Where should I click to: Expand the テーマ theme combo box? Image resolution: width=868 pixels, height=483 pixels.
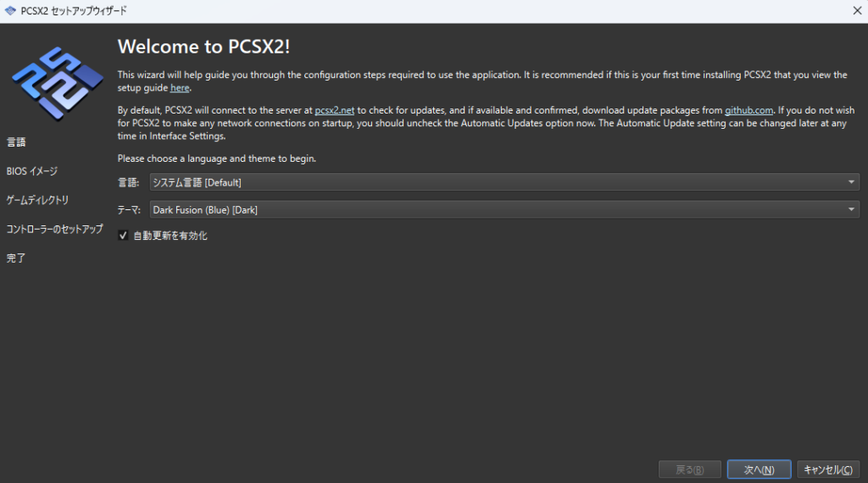[x=504, y=209]
